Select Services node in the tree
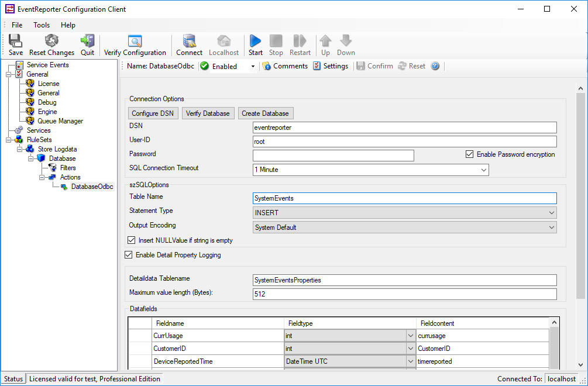Screen dimensions: 588x386 click(39, 130)
